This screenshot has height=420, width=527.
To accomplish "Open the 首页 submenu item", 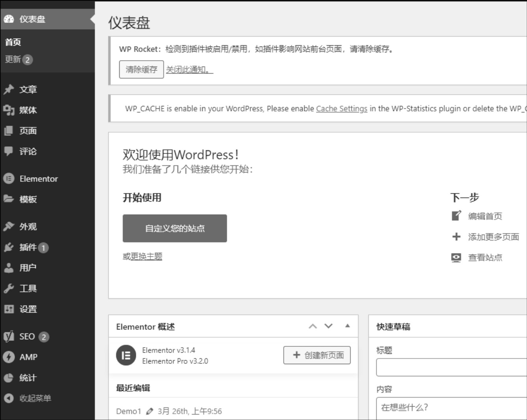I will click(x=13, y=42).
